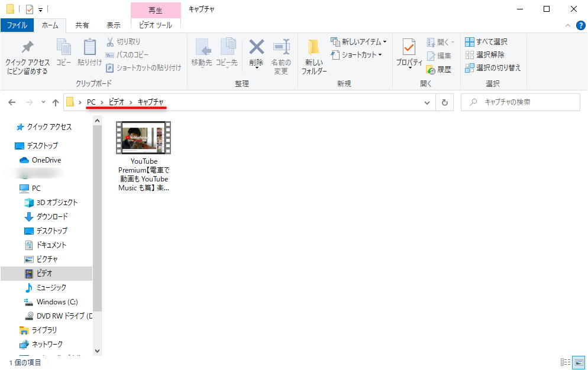
Task: Select ドキュメント in navigation pane
Action: [46, 245]
